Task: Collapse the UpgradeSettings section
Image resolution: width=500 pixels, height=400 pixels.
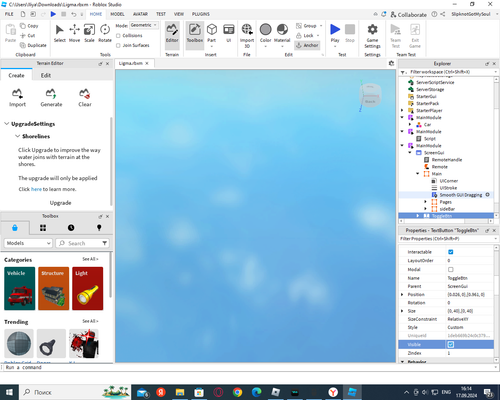Action: 6,123
